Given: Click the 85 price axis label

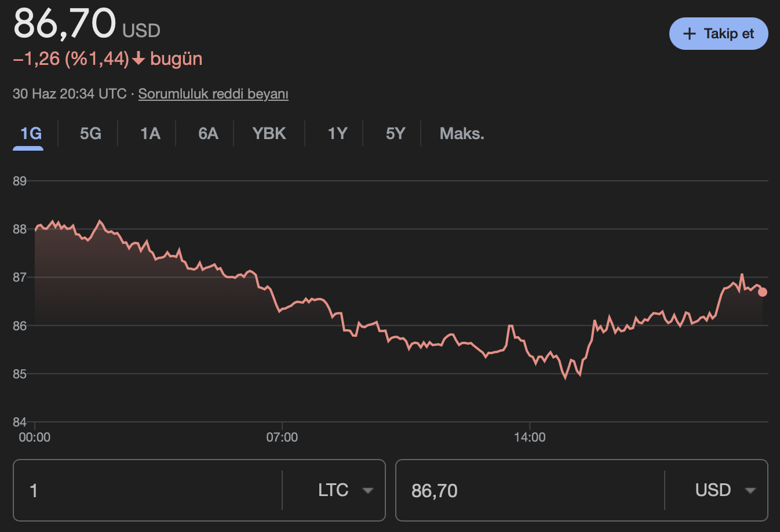Looking at the screenshot, I should pyautogui.click(x=20, y=374).
